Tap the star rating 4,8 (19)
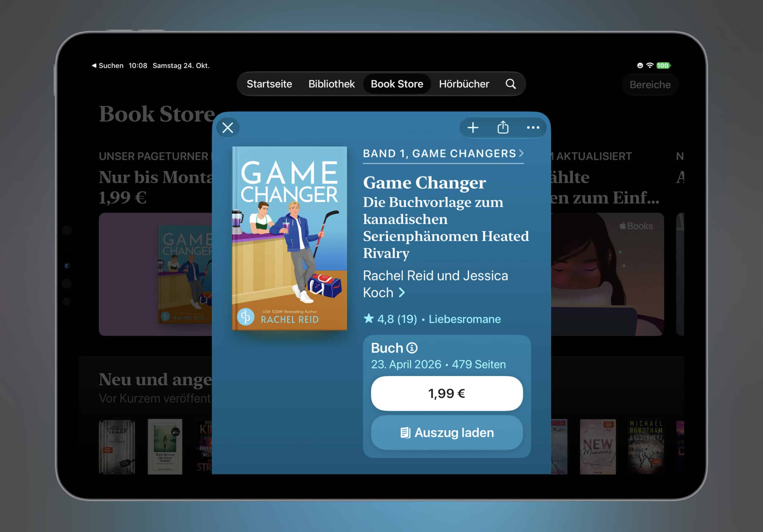Image resolution: width=763 pixels, height=532 pixels. pos(390,319)
